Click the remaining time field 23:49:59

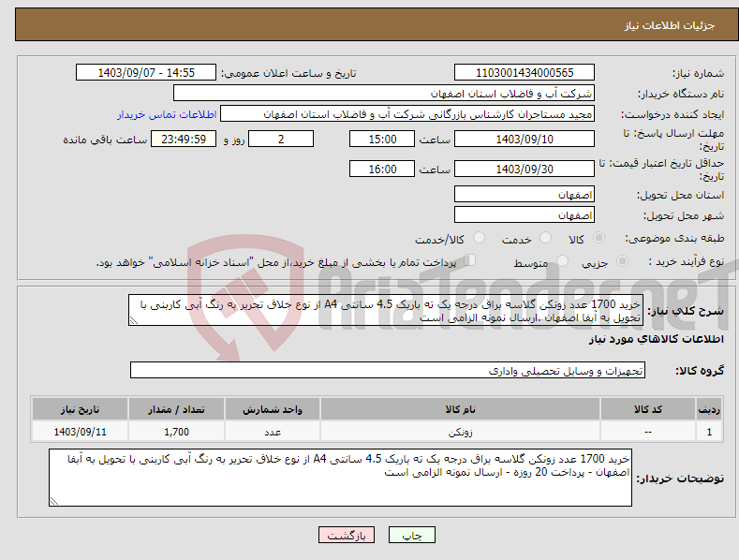[184, 139]
